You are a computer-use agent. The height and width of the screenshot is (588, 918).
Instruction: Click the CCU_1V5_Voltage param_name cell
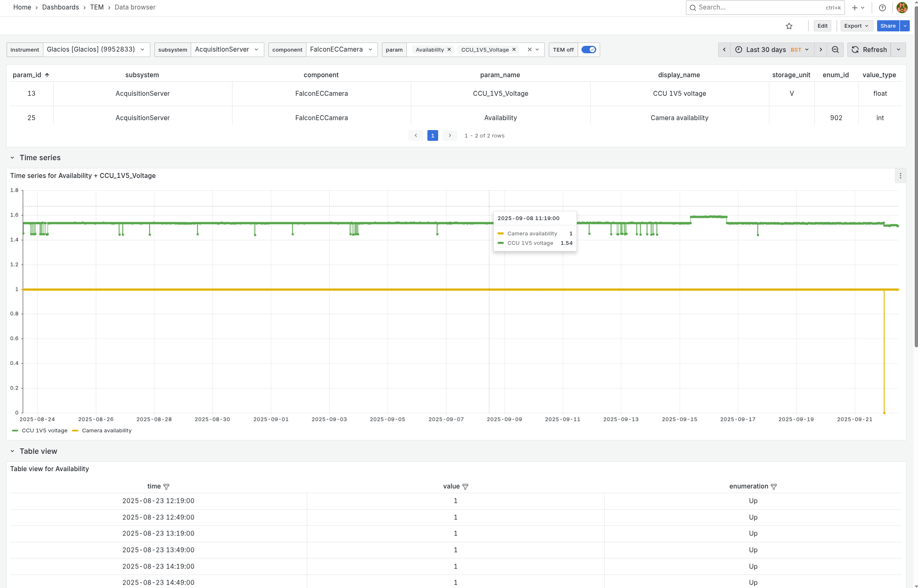click(x=501, y=94)
